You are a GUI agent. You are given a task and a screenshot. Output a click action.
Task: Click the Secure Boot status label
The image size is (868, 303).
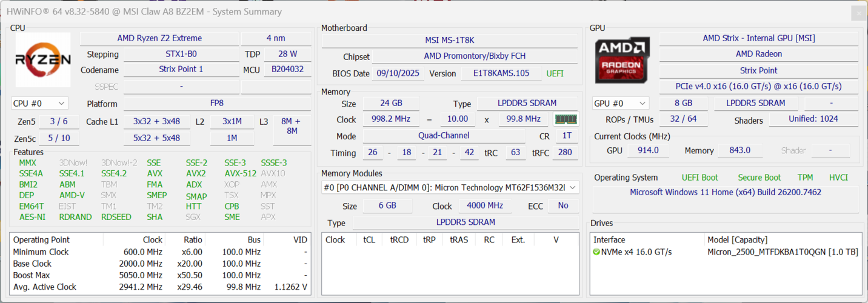[759, 178]
